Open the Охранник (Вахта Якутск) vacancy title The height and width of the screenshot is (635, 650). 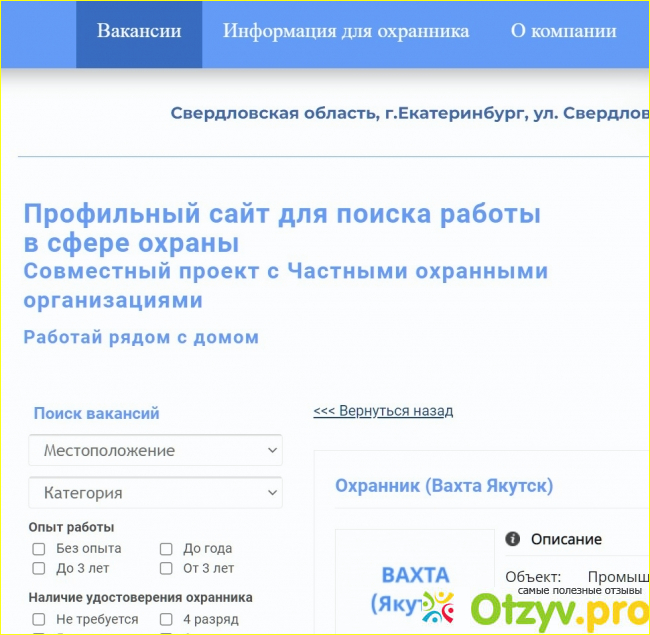click(443, 486)
